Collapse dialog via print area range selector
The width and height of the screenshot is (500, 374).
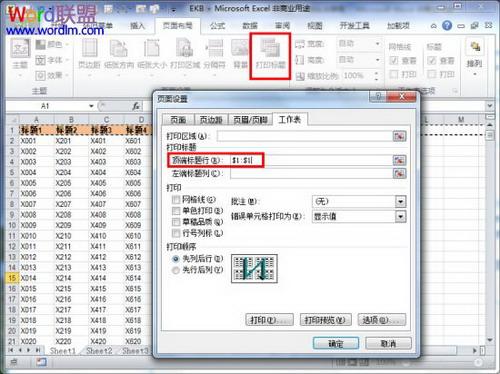point(399,136)
